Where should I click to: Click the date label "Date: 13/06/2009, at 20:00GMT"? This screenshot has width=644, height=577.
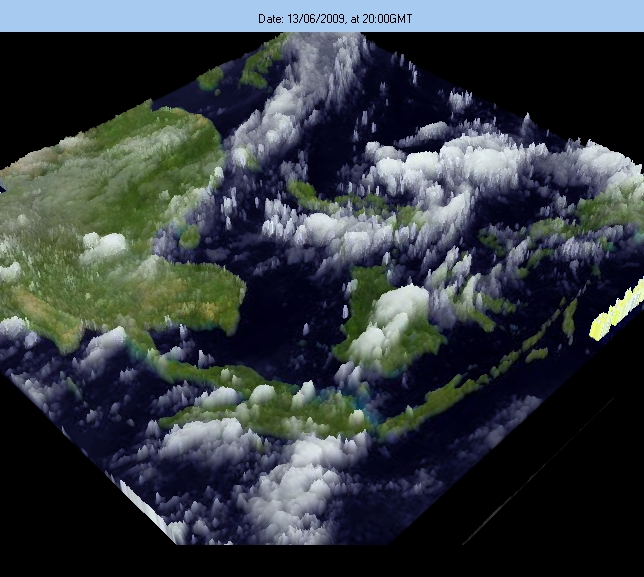point(335,19)
